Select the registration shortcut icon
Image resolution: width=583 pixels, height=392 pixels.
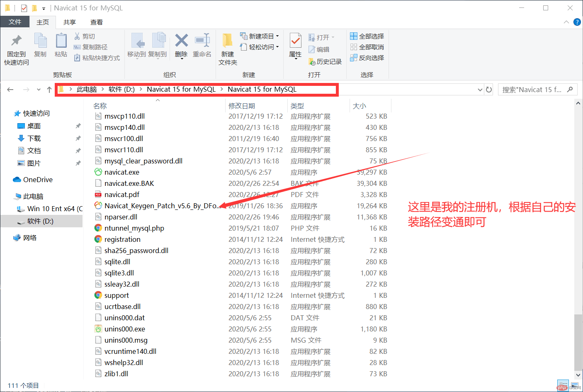click(x=98, y=239)
